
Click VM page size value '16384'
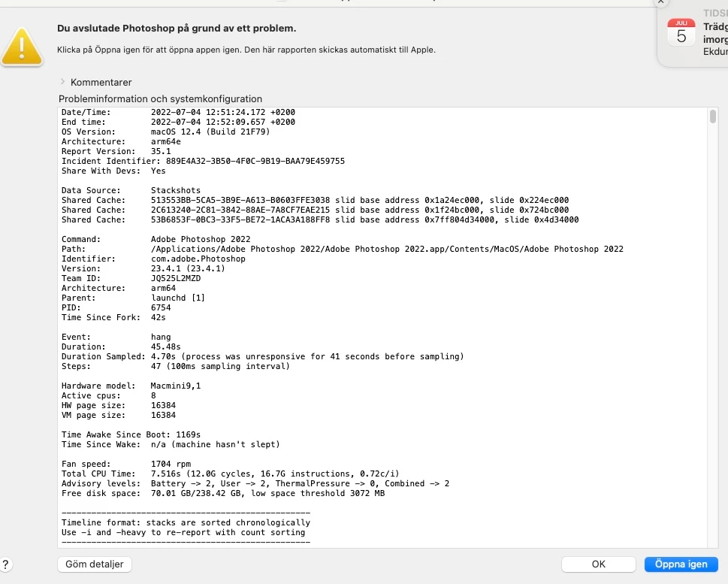164,414
